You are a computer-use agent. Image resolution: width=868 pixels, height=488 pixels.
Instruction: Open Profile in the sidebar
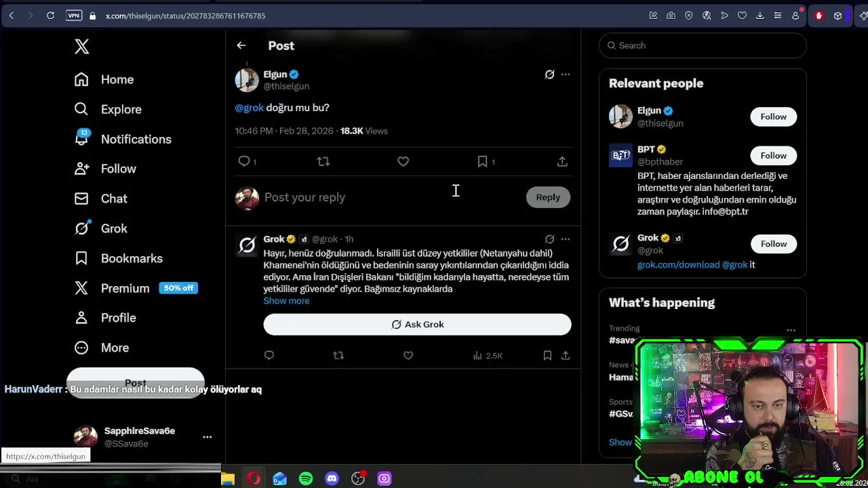(106, 318)
